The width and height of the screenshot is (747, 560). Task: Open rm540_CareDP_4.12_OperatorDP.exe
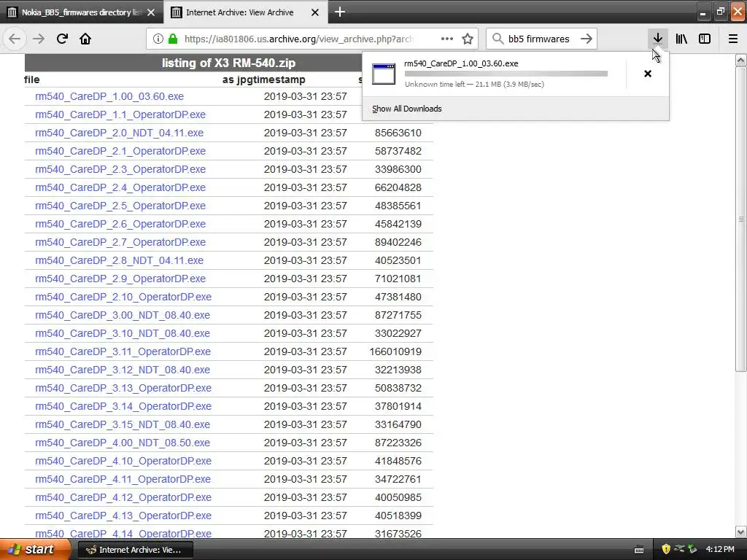click(x=123, y=497)
